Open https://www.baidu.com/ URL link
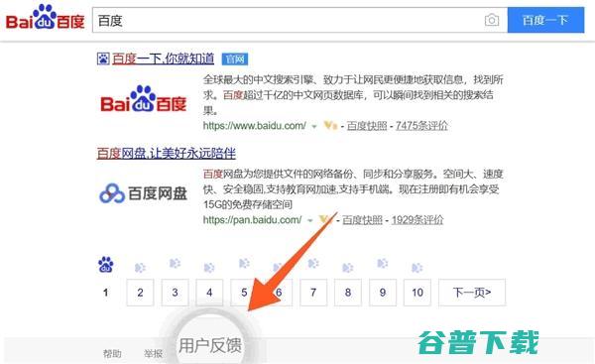The height and width of the screenshot is (364, 595). coord(254,126)
